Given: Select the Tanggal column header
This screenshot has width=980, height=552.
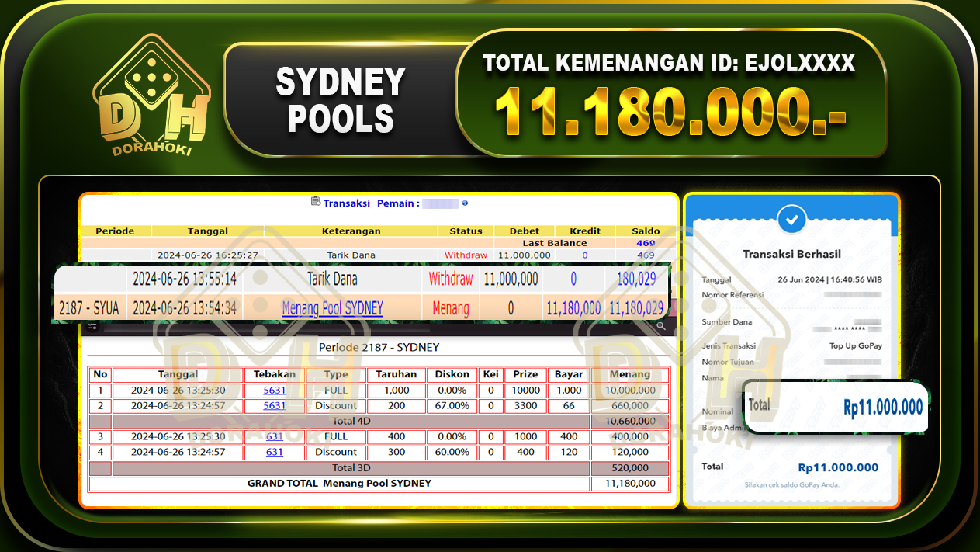Looking at the screenshot, I should 208,231.
